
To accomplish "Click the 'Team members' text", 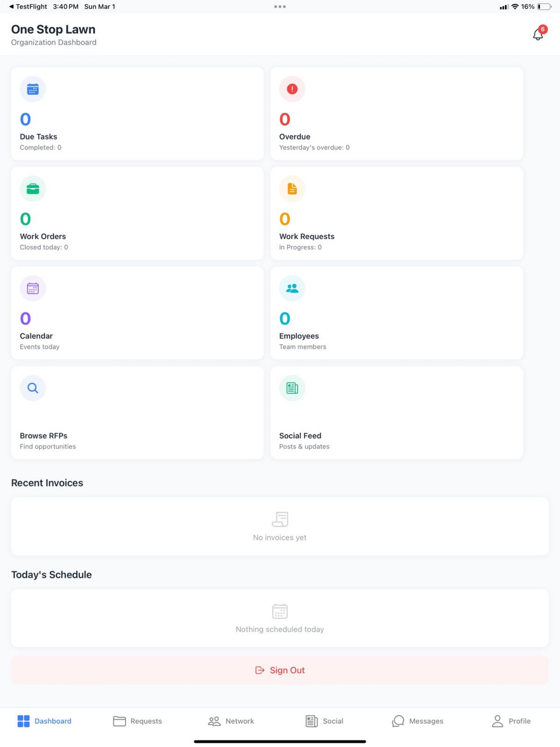I will click(x=303, y=347).
